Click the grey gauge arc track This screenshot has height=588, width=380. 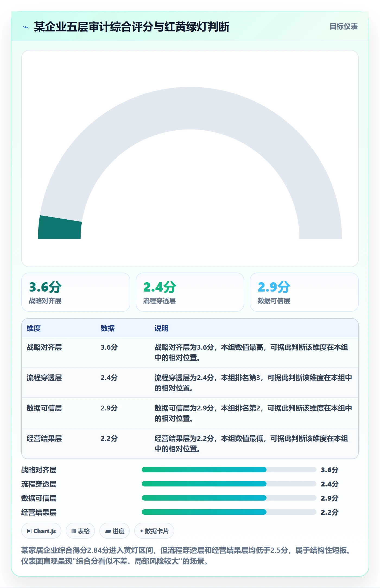click(x=190, y=109)
